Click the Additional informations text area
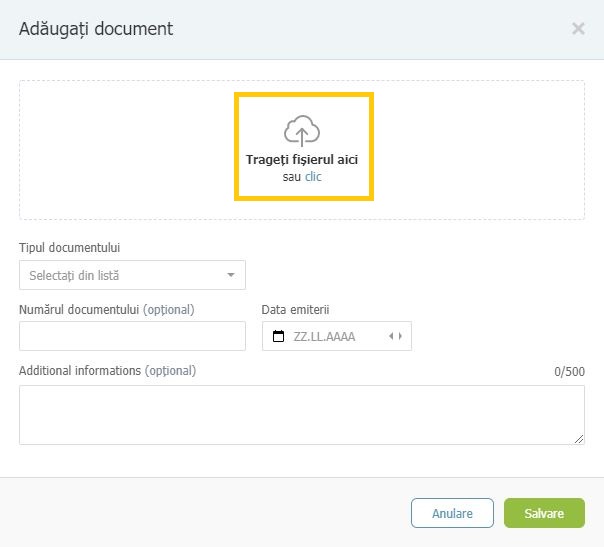604x547 pixels. point(302,415)
